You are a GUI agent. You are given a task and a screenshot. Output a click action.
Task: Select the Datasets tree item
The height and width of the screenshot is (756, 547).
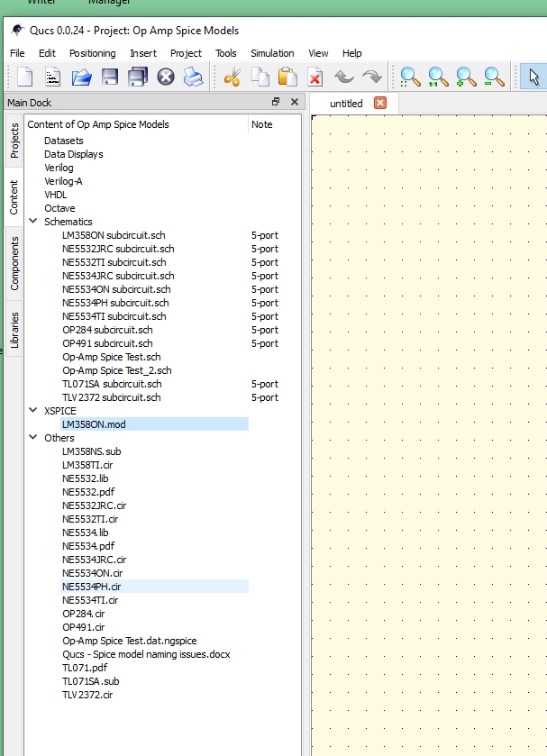coord(64,141)
